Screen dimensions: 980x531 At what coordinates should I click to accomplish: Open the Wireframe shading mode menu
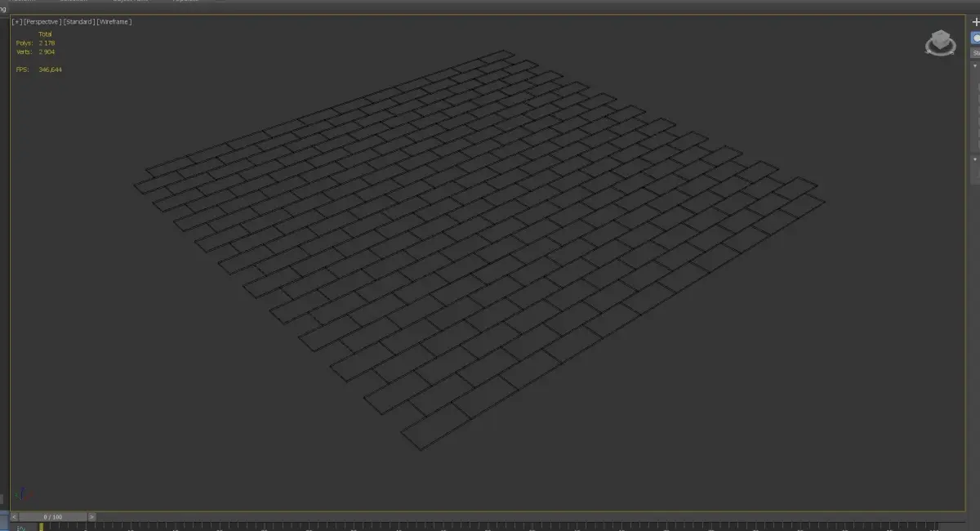click(114, 22)
